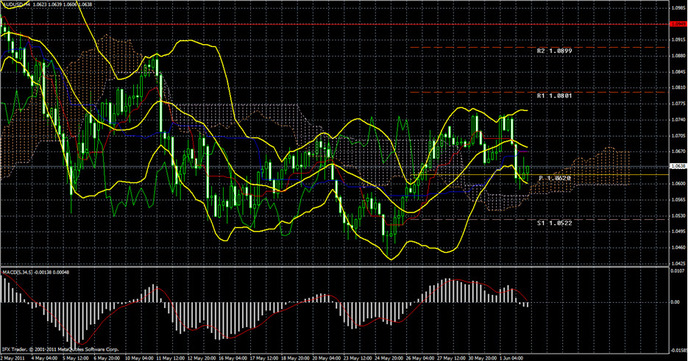Select the solid red horizontal line near chart top
The image size is (688, 361).
(334, 25)
